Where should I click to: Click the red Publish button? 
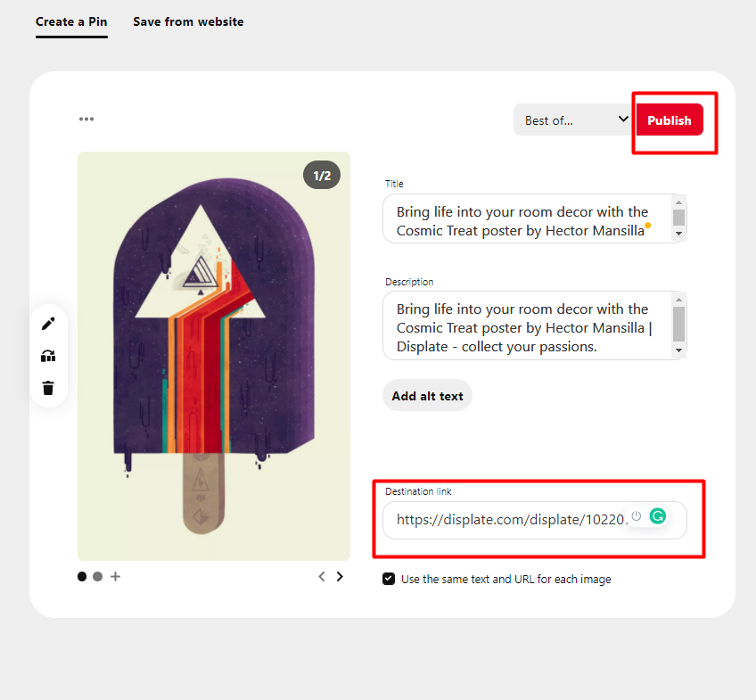[x=670, y=120]
